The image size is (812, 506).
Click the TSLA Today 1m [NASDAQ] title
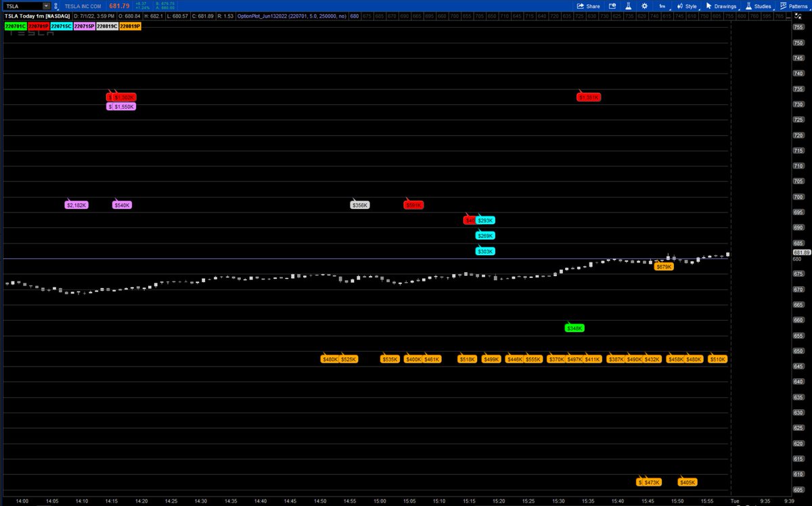pos(37,15)
